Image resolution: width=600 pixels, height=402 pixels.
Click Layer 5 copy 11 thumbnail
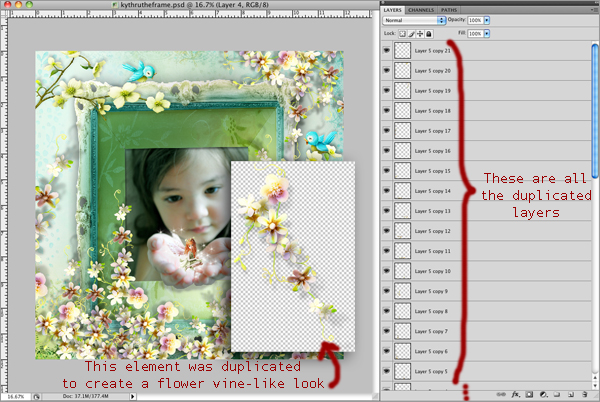coord(403,251)
